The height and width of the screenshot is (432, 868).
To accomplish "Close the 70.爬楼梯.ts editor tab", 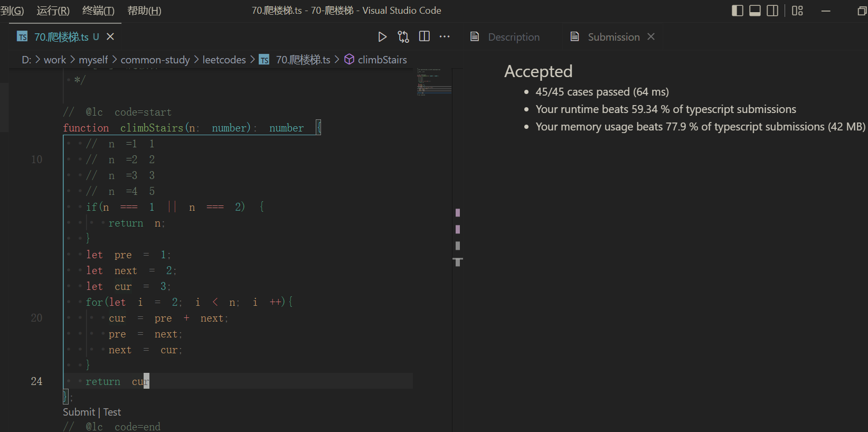I will point(110,36).
